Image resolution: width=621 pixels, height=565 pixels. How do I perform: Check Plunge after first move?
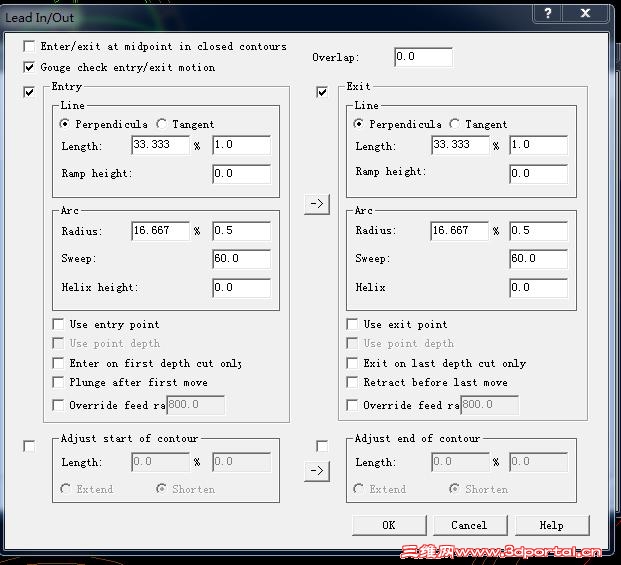(x=58, y=382)
